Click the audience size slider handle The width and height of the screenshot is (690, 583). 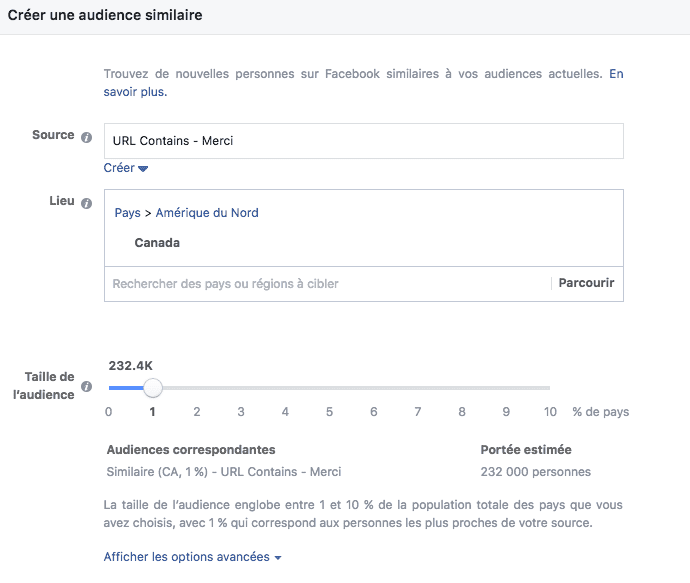152,387
